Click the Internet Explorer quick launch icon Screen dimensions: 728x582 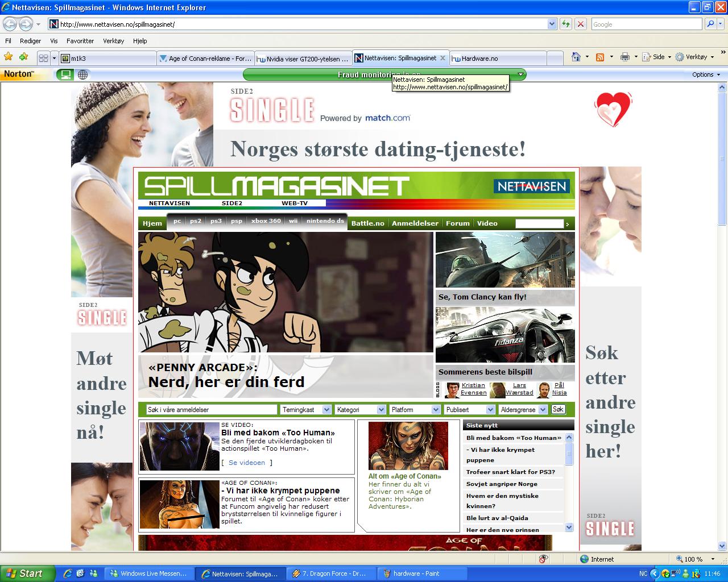coord(68,573)
